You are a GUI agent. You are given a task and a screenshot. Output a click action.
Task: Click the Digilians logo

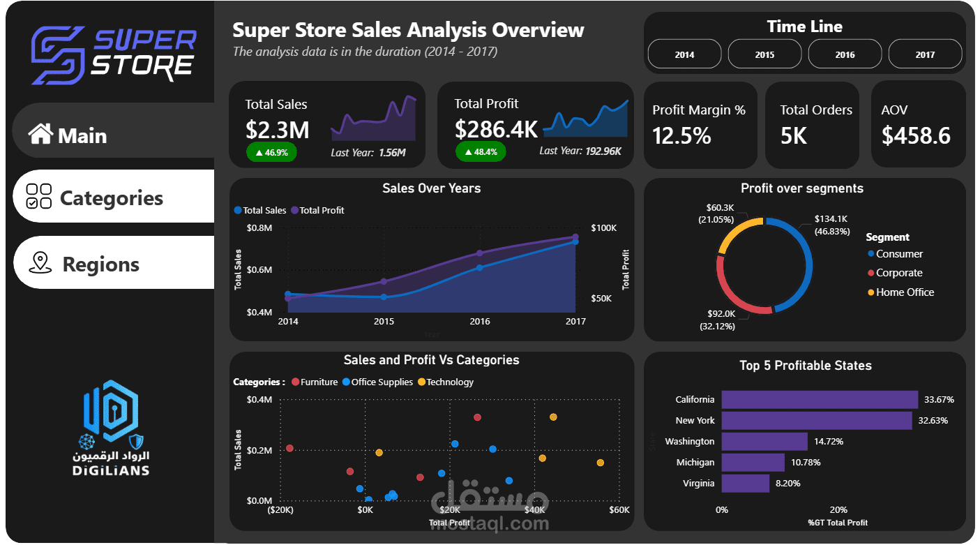[112, 428]
